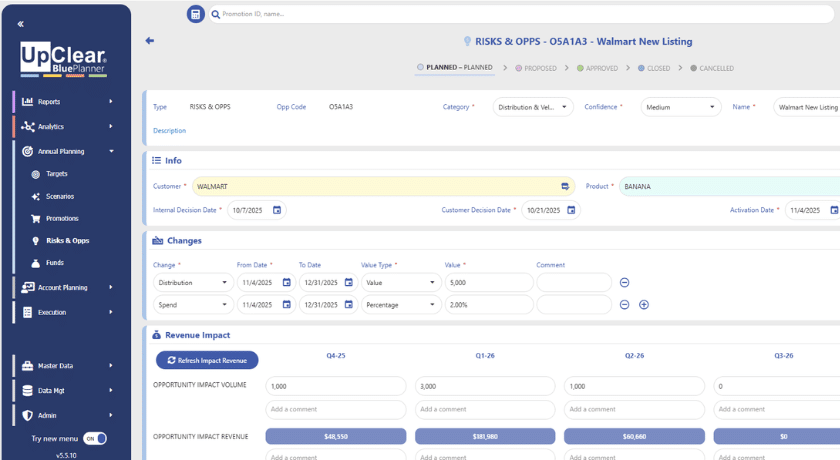
Task: Open Promotions in the sidebar
Action: [x=61, y=218]
